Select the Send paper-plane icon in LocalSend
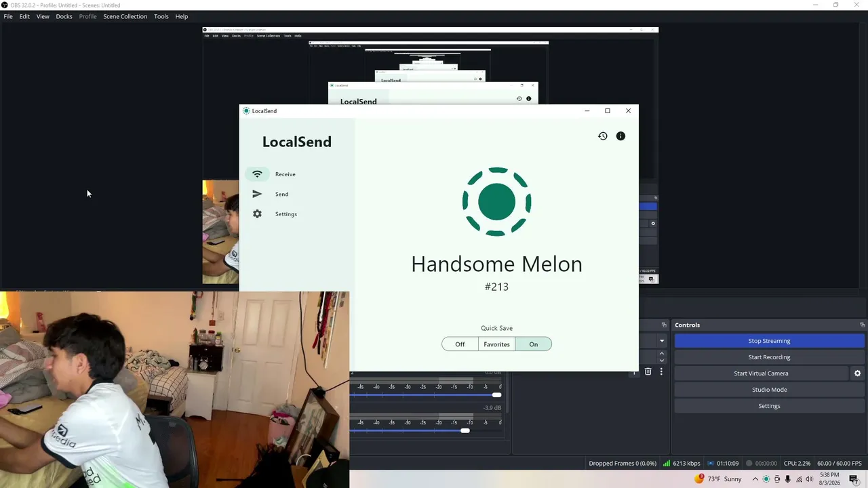The height and width of the screenshot is (488, 868). (257, 194)
